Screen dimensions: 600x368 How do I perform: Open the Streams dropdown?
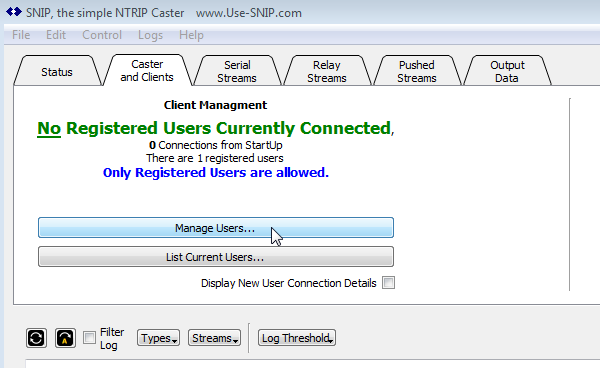click(214, 338)
